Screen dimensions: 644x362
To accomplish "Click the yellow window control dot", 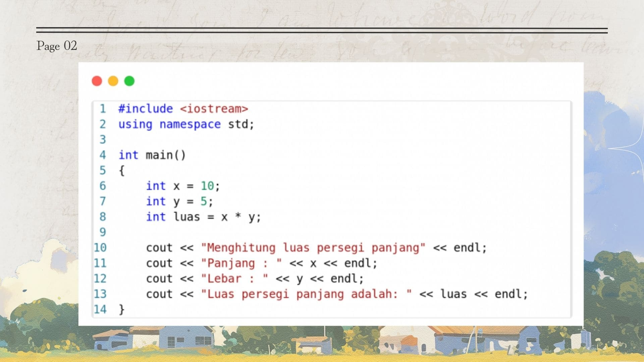I will [x=113, y=80].
